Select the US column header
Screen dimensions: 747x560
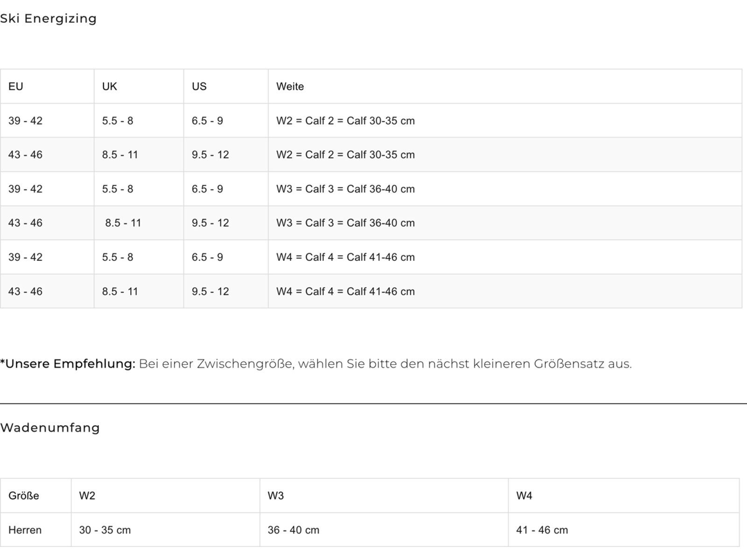226,86
